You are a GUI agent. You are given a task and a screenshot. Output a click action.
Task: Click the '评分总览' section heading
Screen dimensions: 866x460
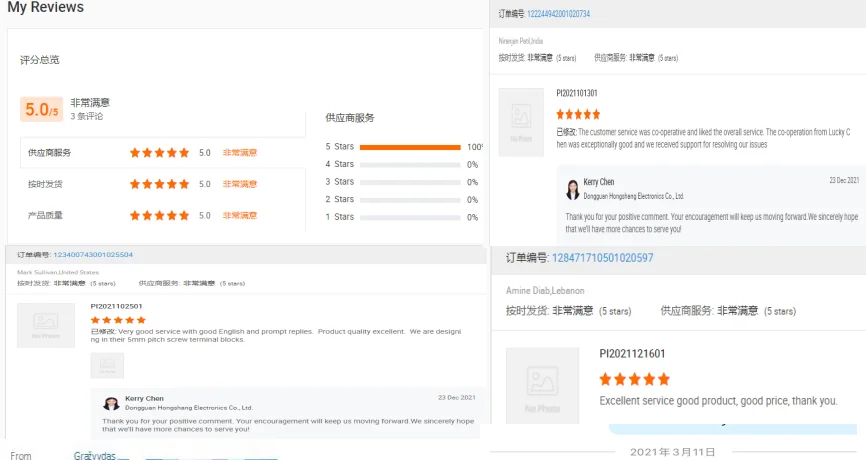40,60
